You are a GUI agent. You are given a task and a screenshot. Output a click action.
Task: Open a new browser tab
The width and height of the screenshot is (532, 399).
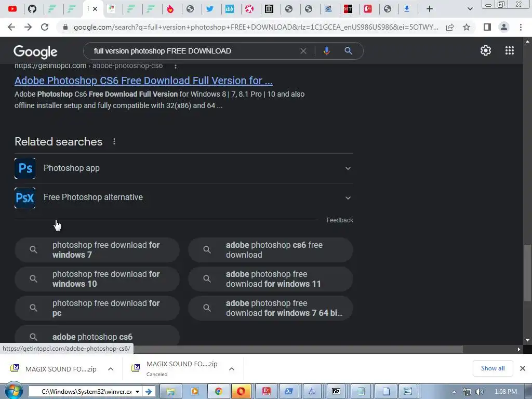coord(430,9)
